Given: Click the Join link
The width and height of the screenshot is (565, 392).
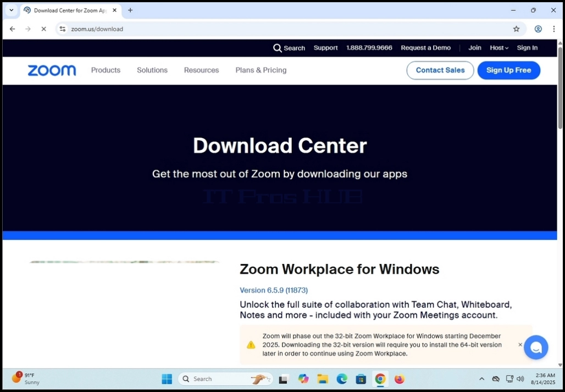Looking at the screenshot, I should tap(474, 48).
